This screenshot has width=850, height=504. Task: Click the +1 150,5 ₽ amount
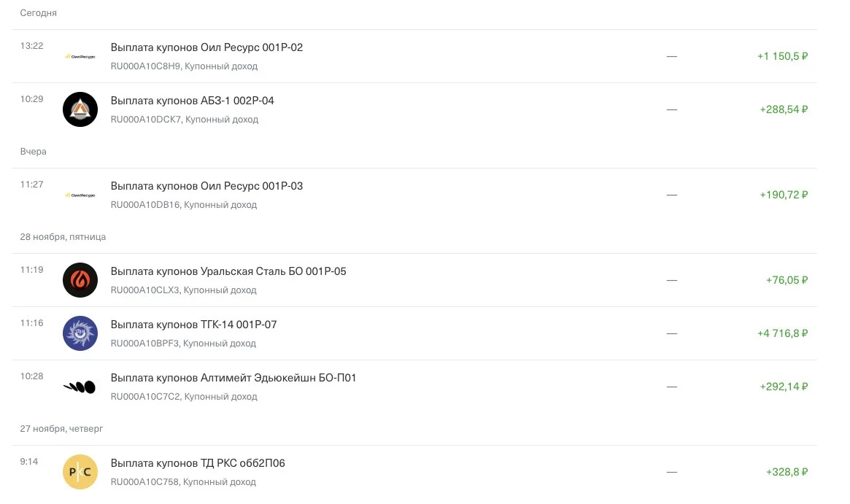coord(782,56)
